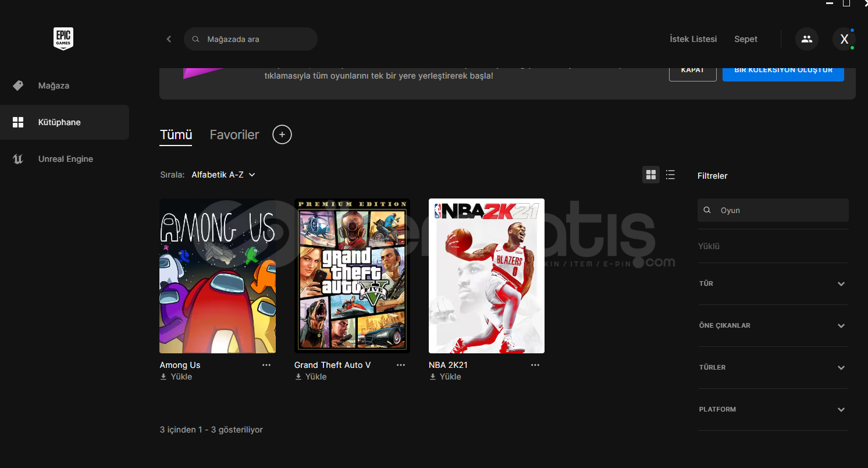Toggle the Yüklü installed filter
868x468 pixels.
(709, 246)
